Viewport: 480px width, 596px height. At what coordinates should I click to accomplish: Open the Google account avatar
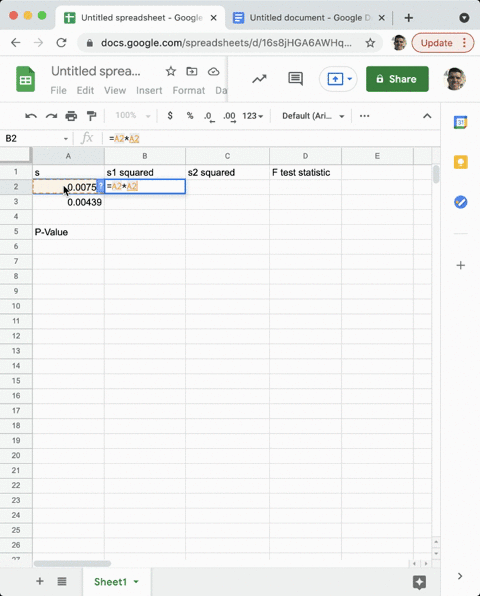coord(455,79)
